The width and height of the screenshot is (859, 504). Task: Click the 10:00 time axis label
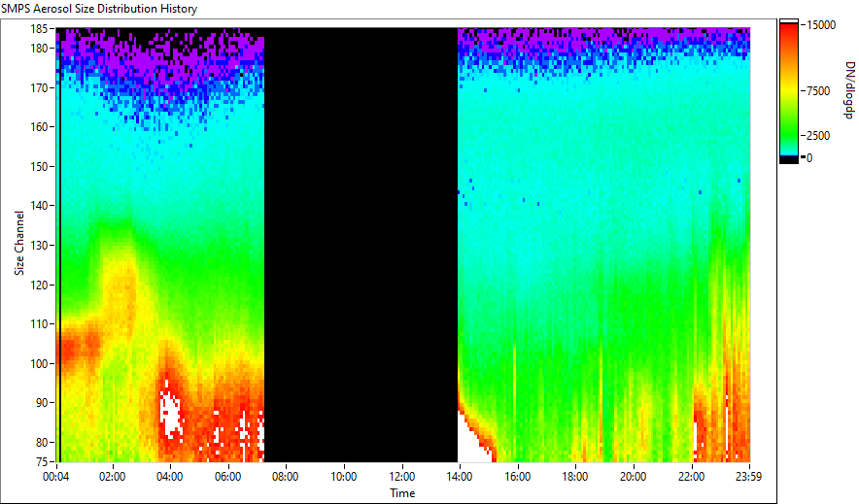point(343,477)
